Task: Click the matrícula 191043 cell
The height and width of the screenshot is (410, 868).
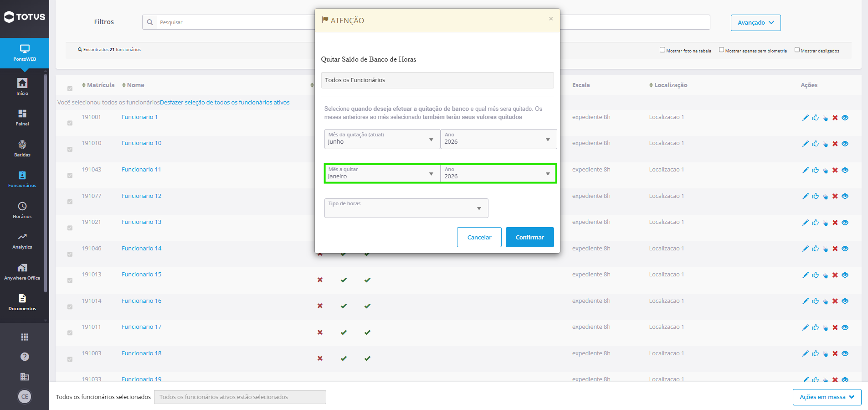Action: coord(92,169)
